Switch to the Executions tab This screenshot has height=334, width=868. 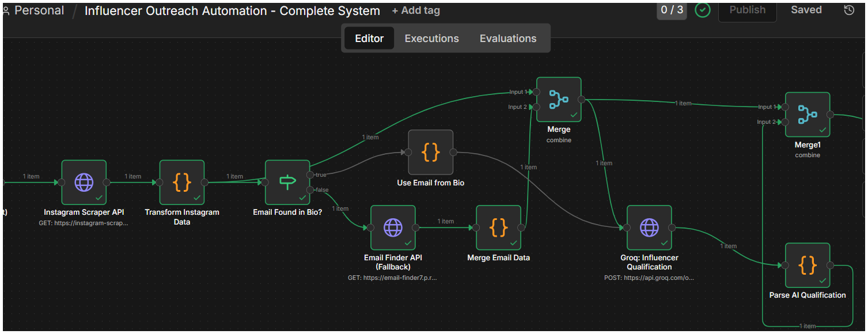pos(432,39)
